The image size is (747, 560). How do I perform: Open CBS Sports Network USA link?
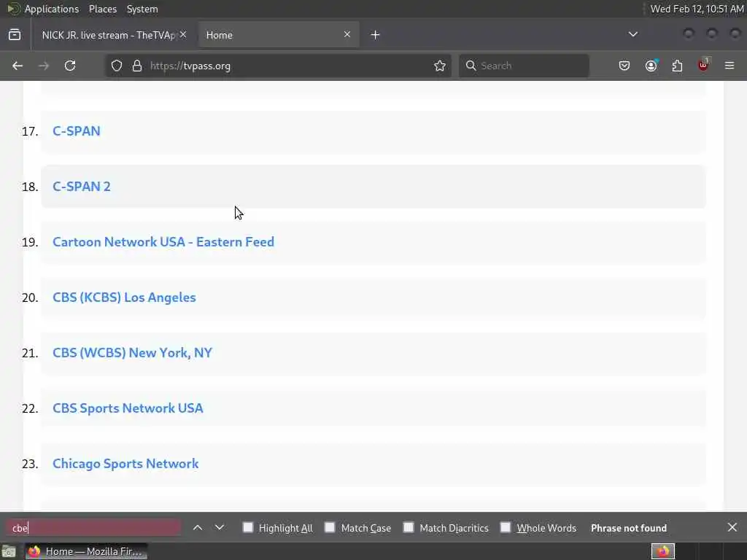pyautogui.click(x=128, y=408)
